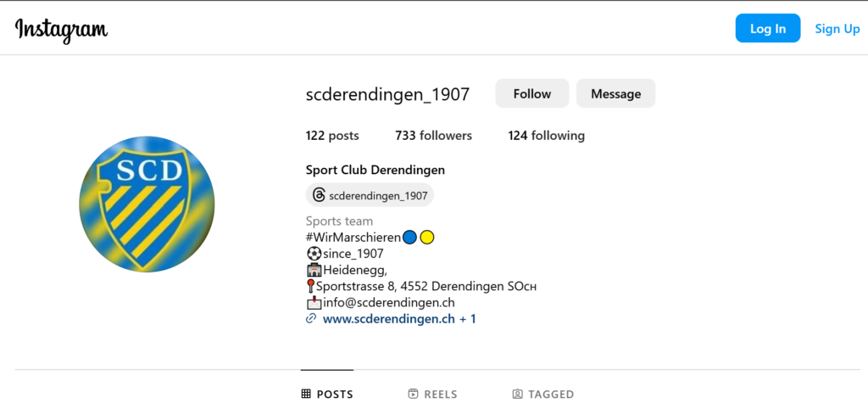868x409 pixels.
Task: Click the Tagged person icon
Action: (517, 395)
